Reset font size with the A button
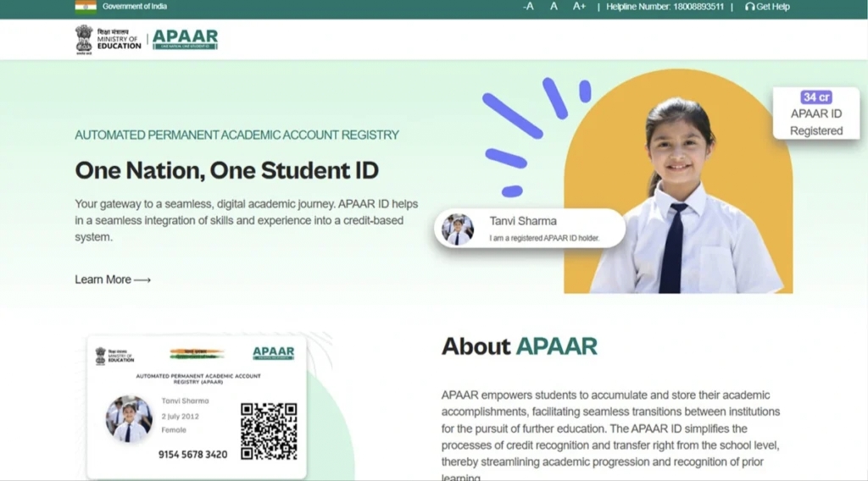 click(x=554, y=7)
